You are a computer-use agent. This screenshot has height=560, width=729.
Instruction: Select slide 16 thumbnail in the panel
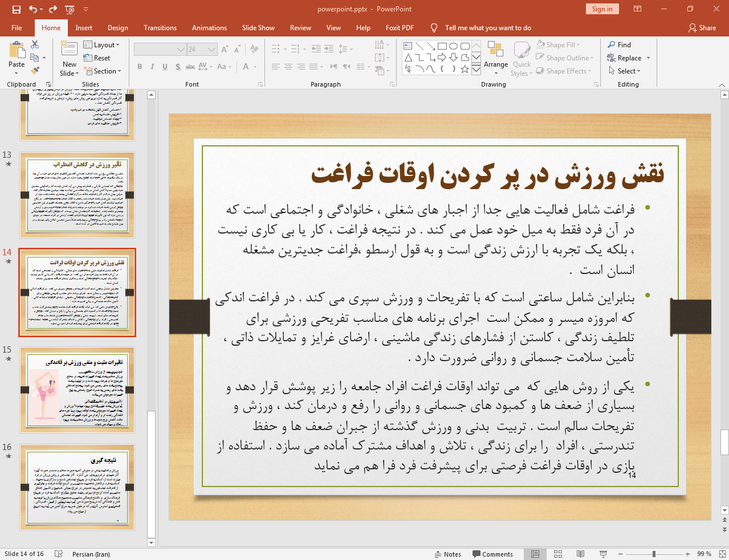[77, 487]
